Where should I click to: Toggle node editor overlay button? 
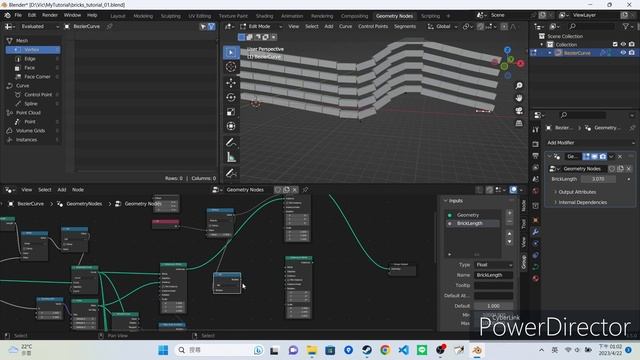pyautogui.click(x=513, y=190)
